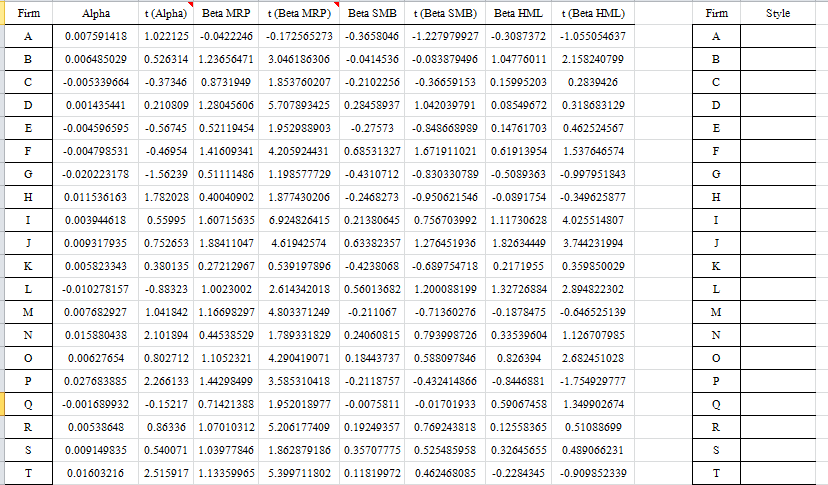This screenshot has height=485, width=828.
Task: Select cell with 0.2839426
Action: coord(593,82)
